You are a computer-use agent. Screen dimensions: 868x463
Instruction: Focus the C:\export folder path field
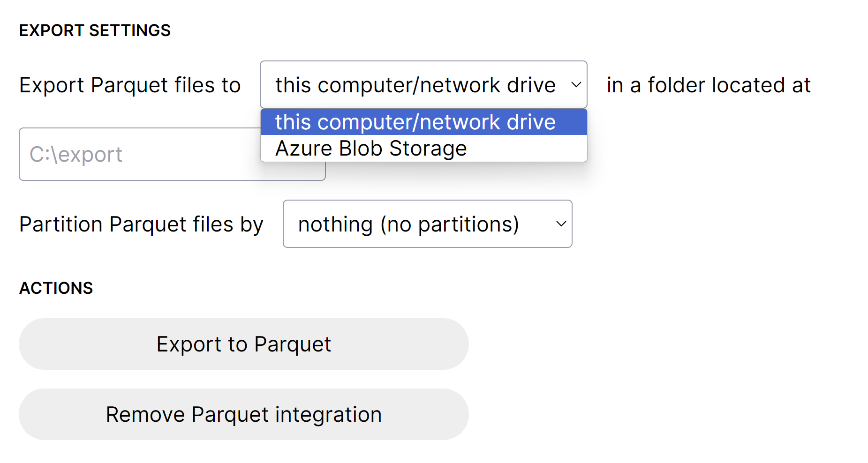(x=141, y=155)
